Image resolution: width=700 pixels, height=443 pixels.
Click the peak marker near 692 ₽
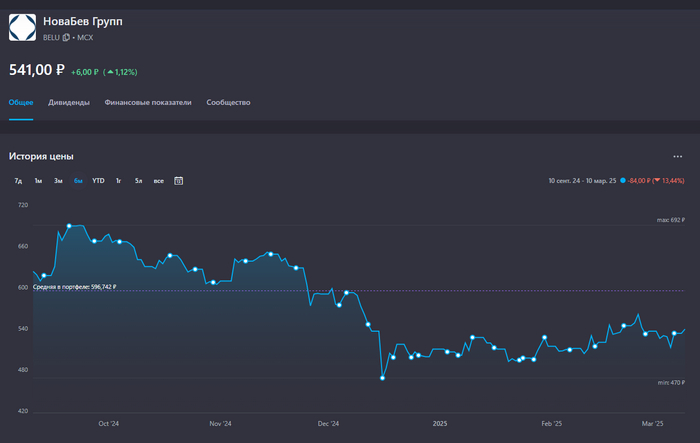click(68, 226)
